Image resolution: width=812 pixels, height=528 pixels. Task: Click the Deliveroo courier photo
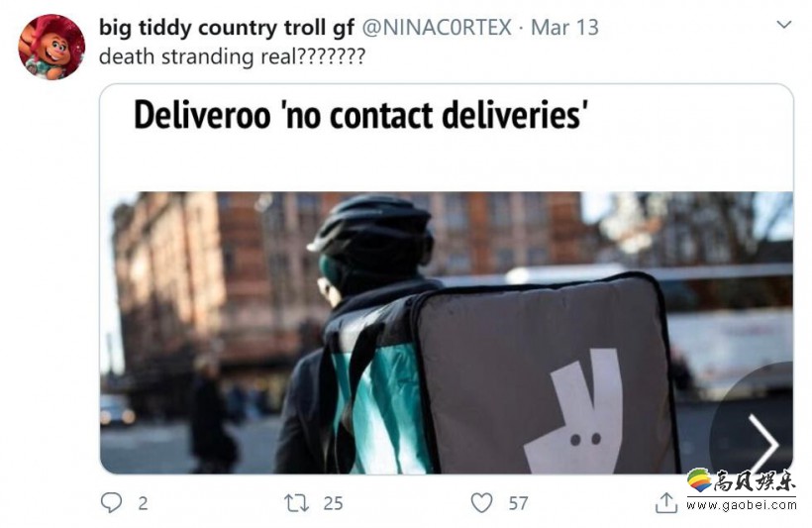[447, 333]
